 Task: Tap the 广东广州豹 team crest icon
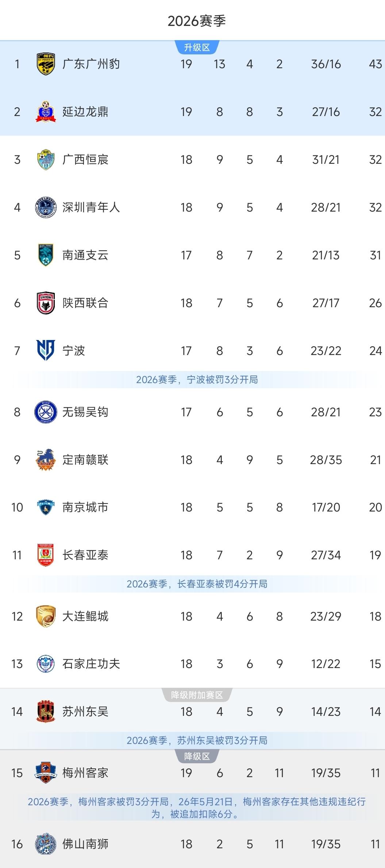(x=46, y=64)
